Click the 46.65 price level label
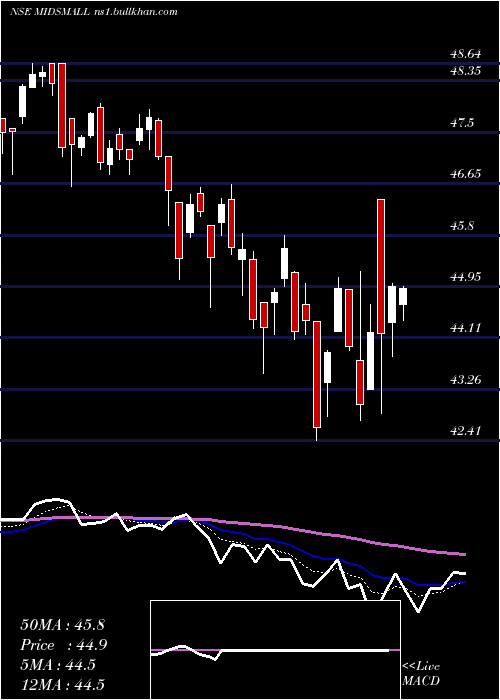Image resolution: width=500 pixels, height=700 pixels. [x=466, y=174]
